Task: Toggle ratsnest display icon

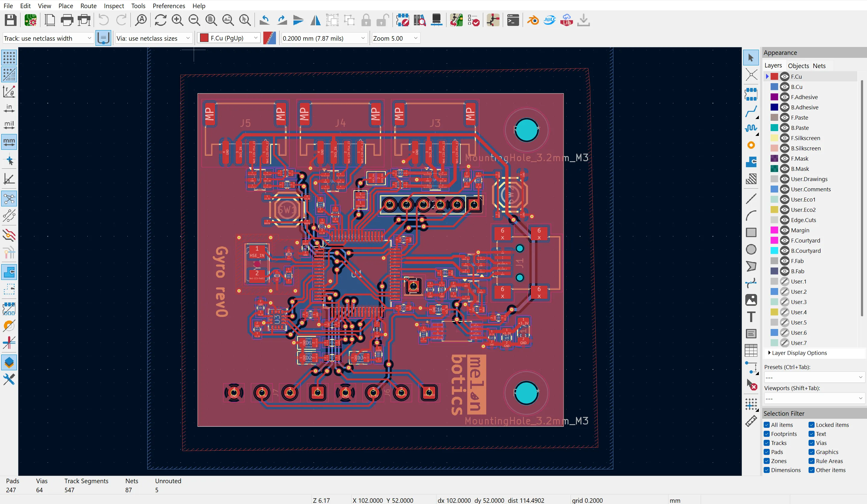Action: pyautogui.click(x=9, y=199)
